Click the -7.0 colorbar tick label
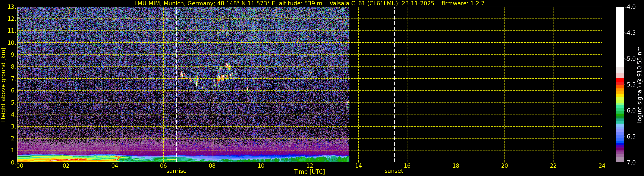Viewport: 644px width, 176px height. pos(630,163)
